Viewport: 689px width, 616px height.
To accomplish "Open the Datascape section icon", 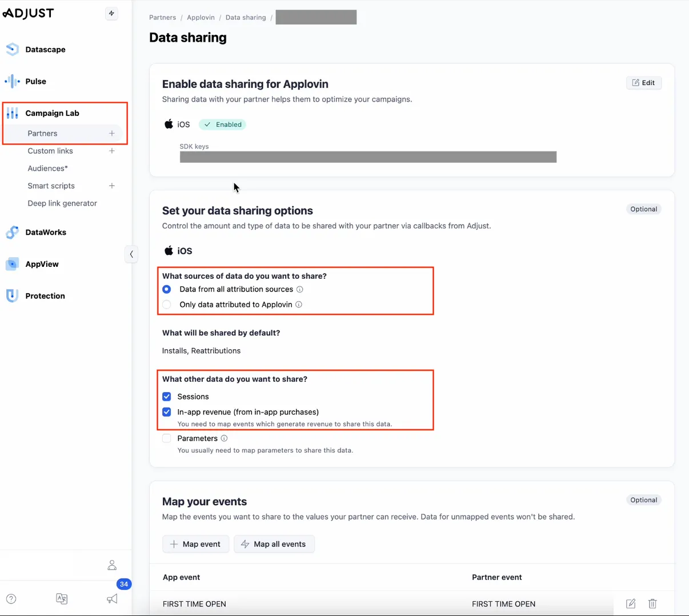I will click(x=11, y=49).
